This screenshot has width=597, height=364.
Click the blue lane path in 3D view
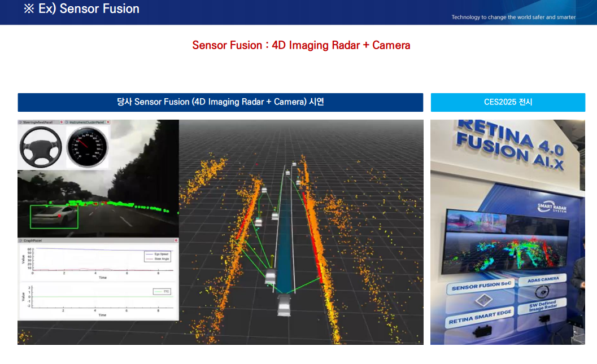click(x=285, y=243)
